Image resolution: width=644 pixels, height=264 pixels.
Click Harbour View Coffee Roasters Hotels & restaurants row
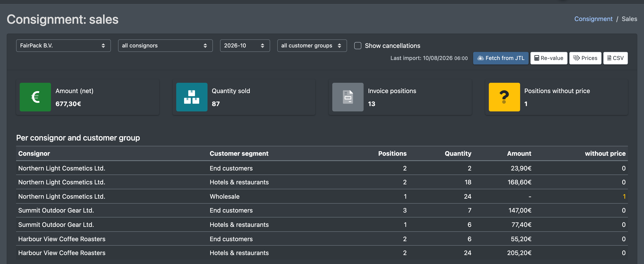(x=322, y=253)
